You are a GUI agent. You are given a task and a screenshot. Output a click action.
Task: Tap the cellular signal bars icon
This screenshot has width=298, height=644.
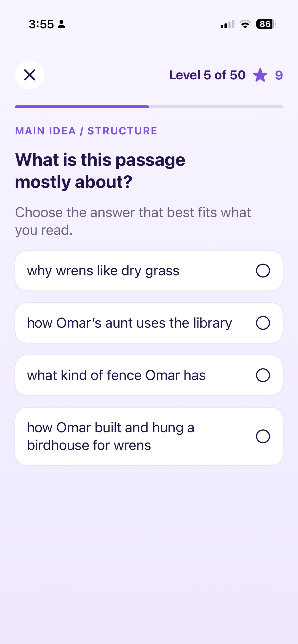227,24
